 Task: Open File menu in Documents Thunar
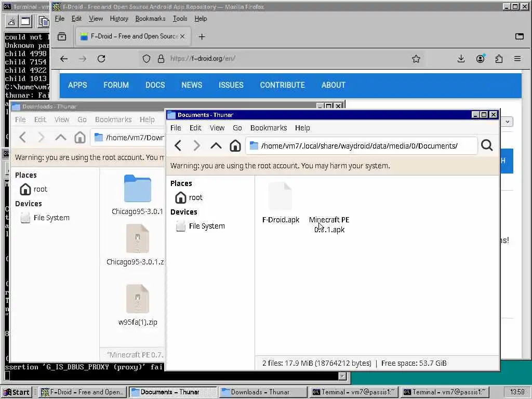coord(176,128)
